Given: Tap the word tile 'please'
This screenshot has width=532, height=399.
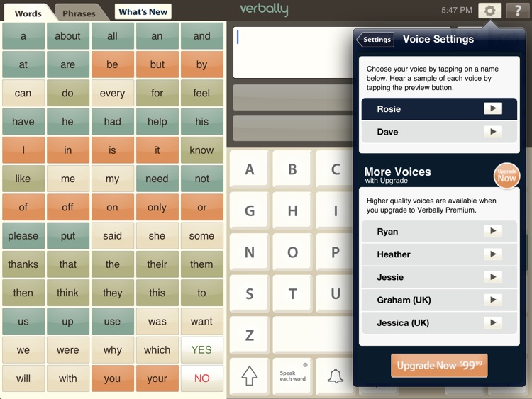Looking at the screenshot, I should pos(23,235).
